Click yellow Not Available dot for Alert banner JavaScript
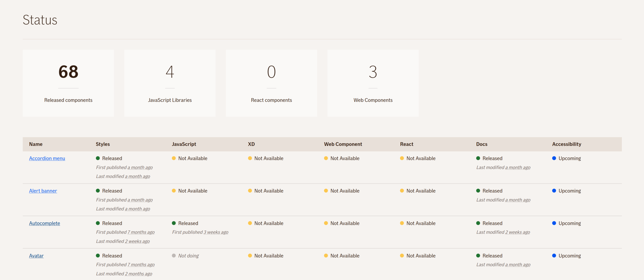 (x=174, y=191)
